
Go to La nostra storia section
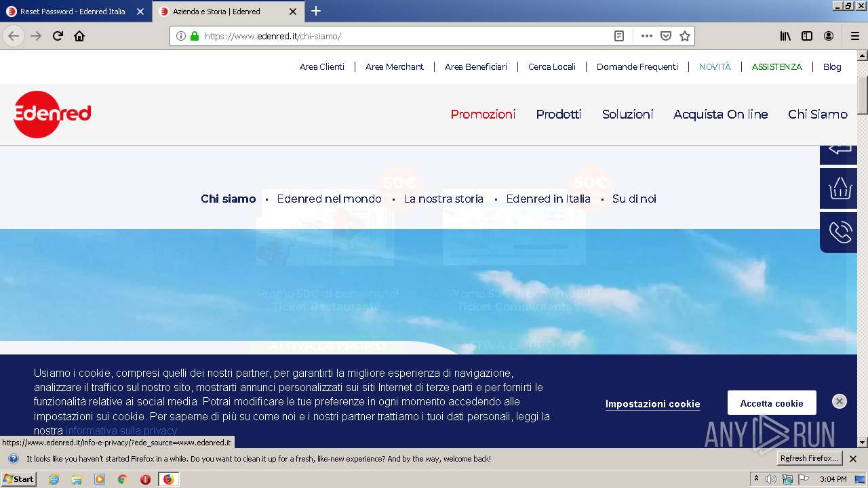(443, 199)
